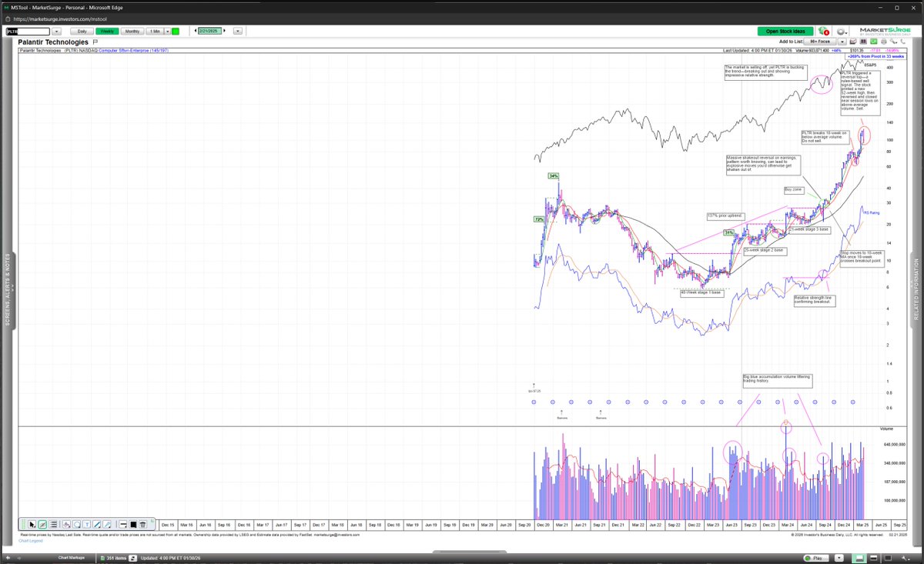Open the intraday interval dropdown arrow
The height and width of the screenshot is (564, 924).
click(x=167, y=31)
